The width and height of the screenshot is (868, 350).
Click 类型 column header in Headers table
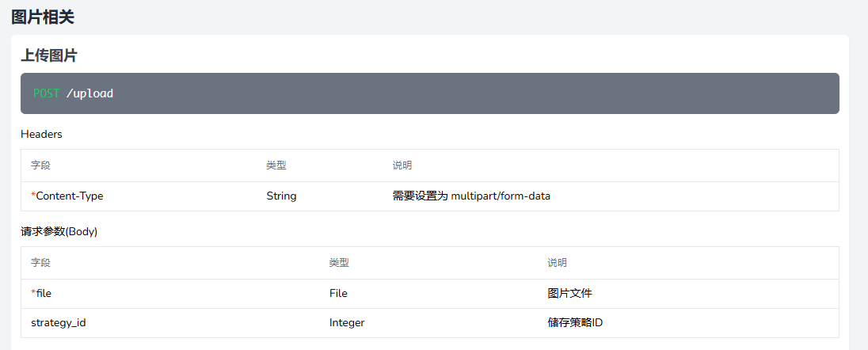tap(276, 165)
